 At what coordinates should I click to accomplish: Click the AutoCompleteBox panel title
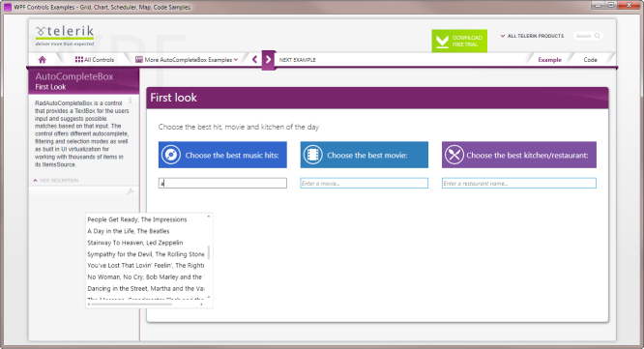[74, 76]
